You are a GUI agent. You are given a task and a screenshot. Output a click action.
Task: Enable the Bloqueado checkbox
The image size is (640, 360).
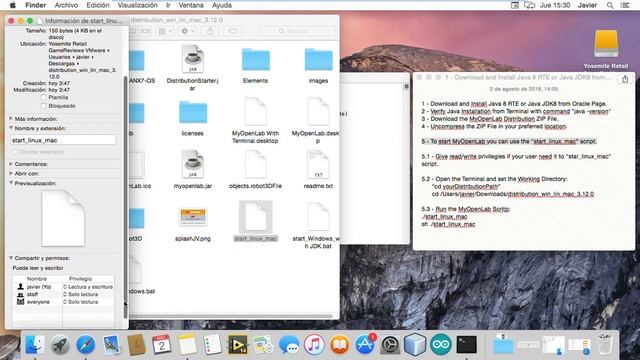[44, 106]
